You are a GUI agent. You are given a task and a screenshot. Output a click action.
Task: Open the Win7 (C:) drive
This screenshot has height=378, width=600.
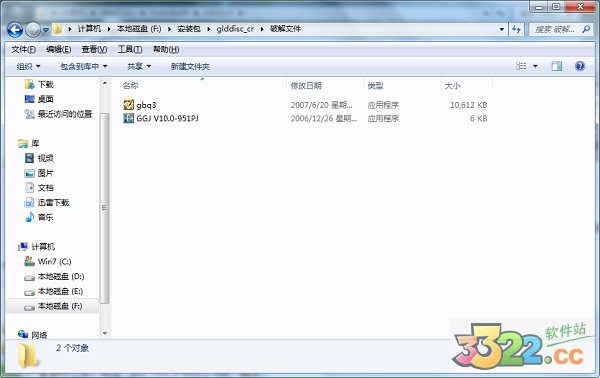(54, 262)
